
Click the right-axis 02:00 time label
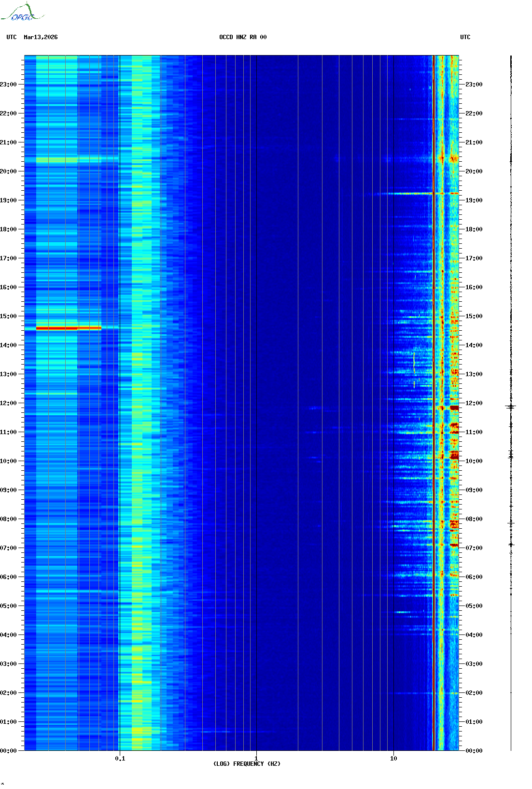coord(474,693)
